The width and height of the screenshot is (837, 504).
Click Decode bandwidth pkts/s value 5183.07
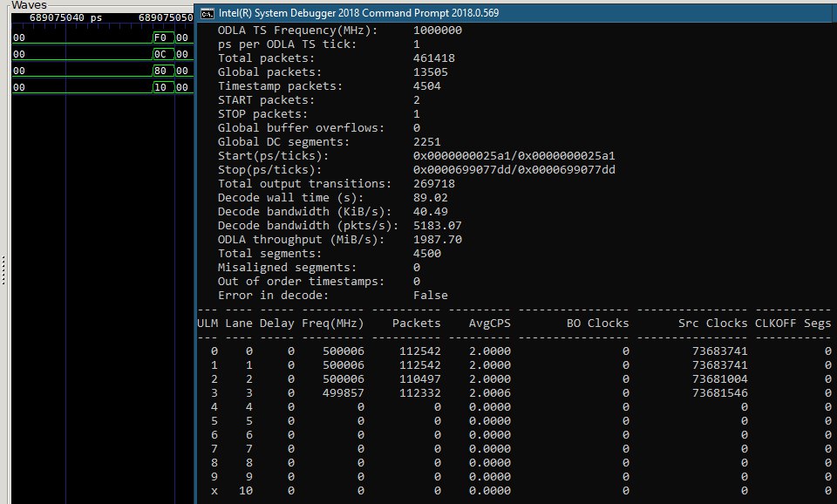click(438, 225)
